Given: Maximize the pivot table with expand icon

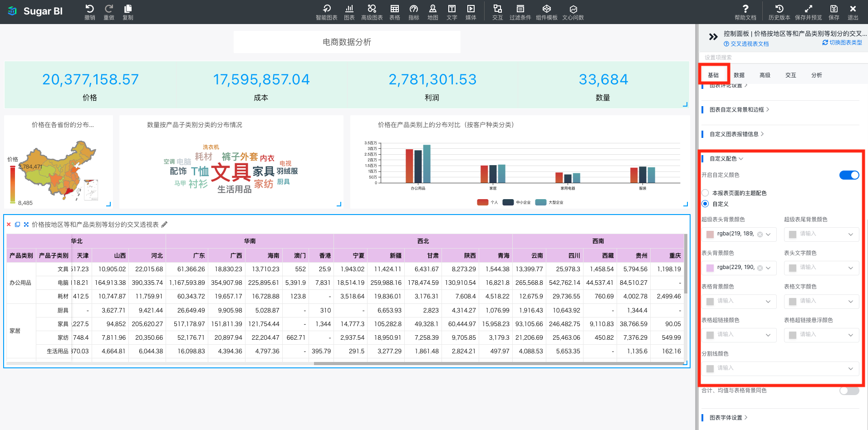Looking at the screenshot, I should click(26, 225).
